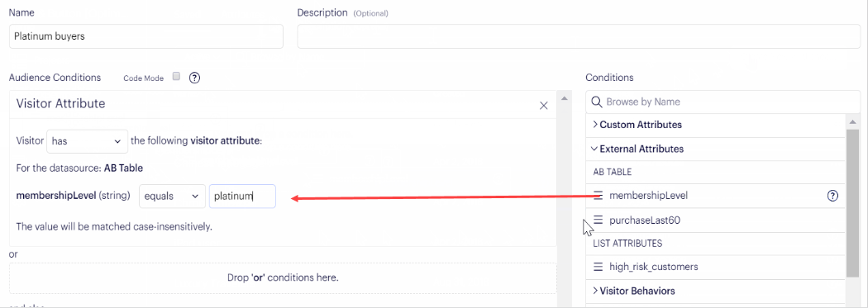Click the Name field containing Platinum buyers

146,36
